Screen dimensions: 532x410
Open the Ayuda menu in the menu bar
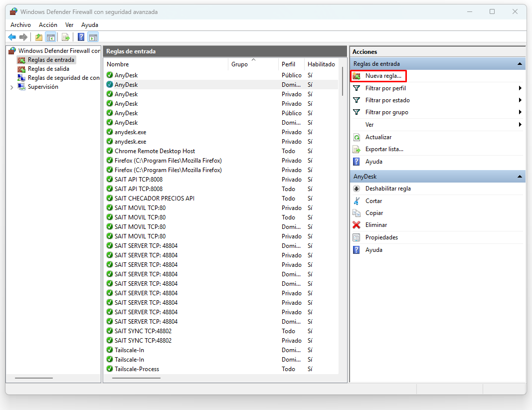90,25
